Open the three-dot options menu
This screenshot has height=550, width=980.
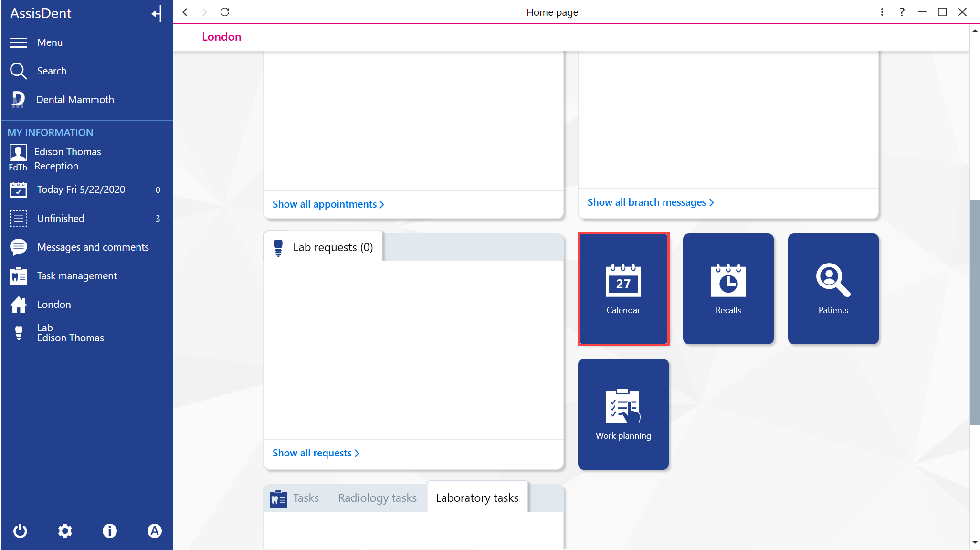(882, 12)
